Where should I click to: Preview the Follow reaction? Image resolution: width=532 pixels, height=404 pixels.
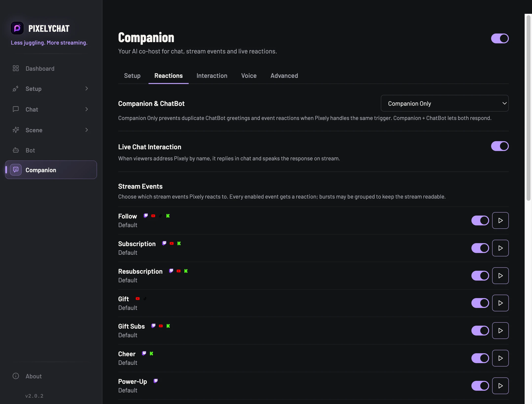coord(500,220)
